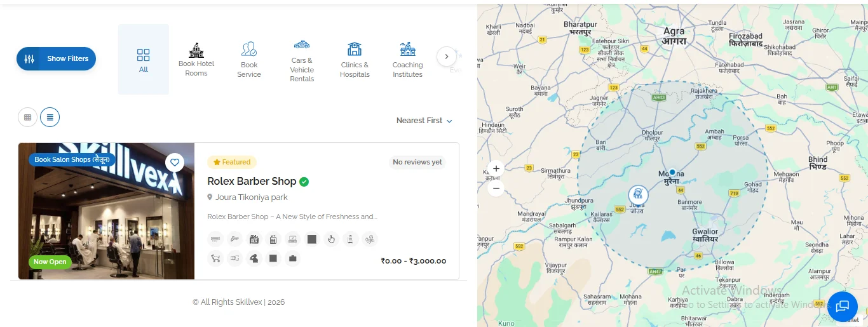Select the All category tab
Screen dimensions: 868x327
click(x=144, y=60)
